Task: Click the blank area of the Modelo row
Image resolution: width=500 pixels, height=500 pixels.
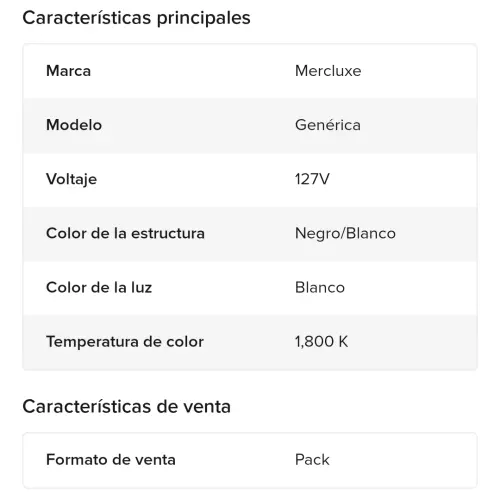Action: tap(418, 125)
